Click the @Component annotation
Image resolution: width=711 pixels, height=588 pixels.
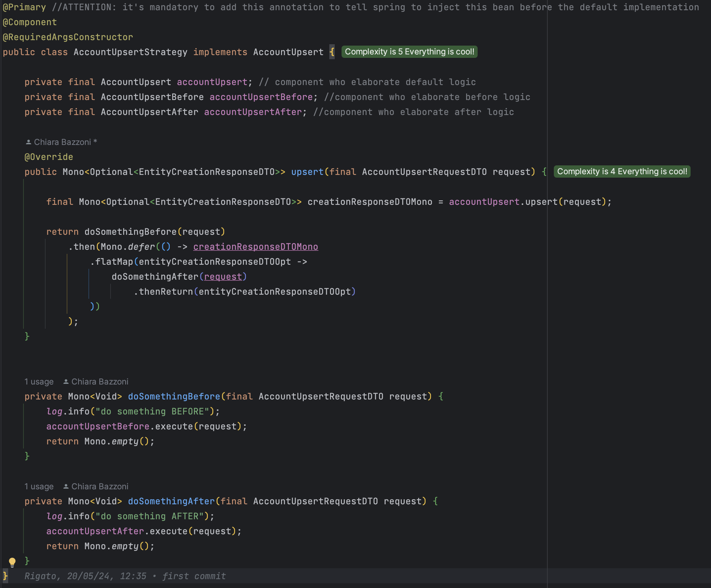pyautogui.click(x=30, y=22)
